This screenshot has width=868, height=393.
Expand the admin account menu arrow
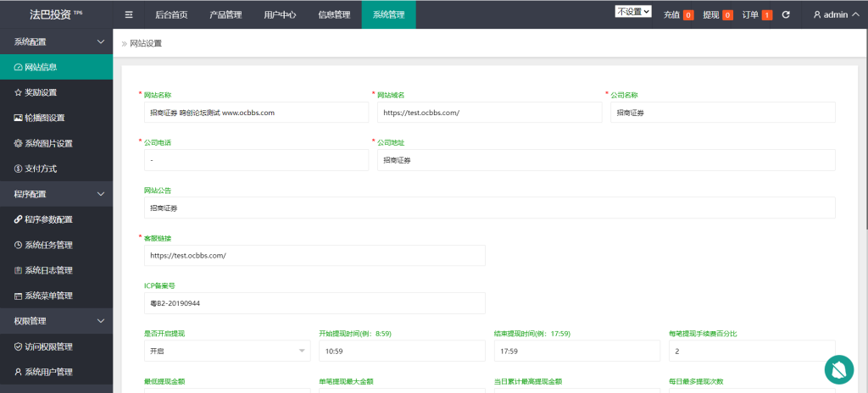pos(854,15)
